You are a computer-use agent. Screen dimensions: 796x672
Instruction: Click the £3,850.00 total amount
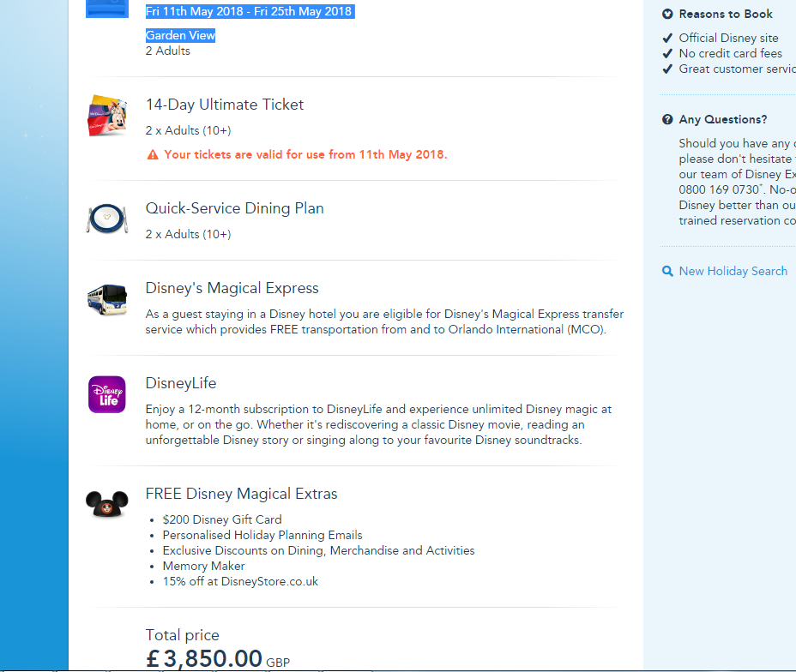[204, 658]
